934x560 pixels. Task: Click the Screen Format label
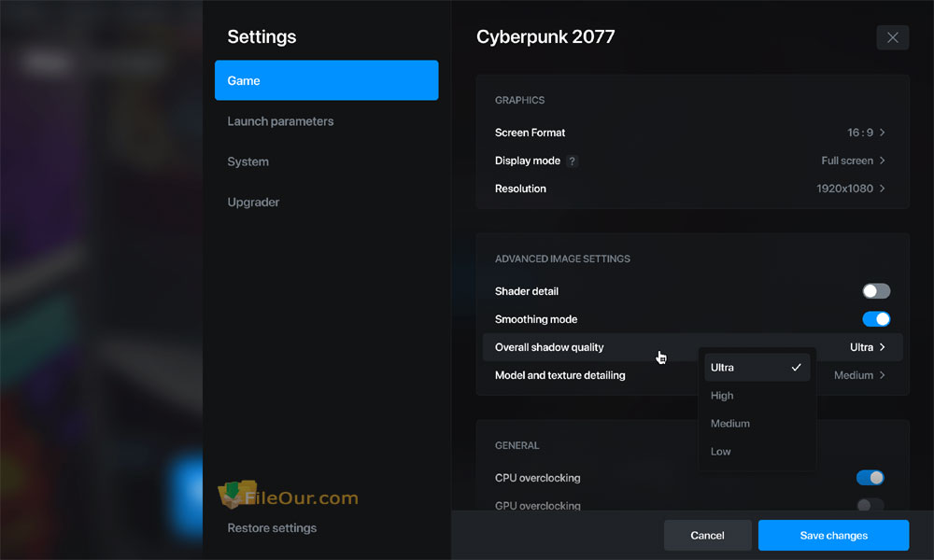pyautogui.click(x=531, y=133)
